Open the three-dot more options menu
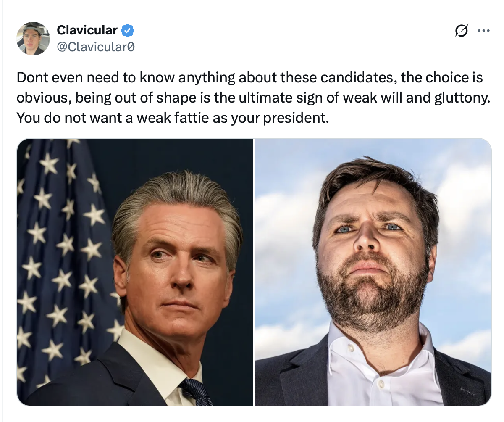This screenshot has width=504, height=422. (483, 31)
